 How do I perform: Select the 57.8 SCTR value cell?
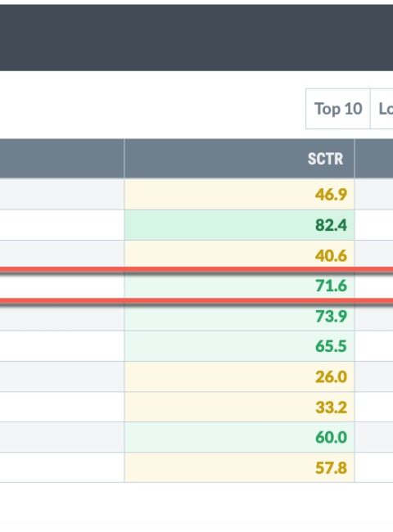(239, 467)
